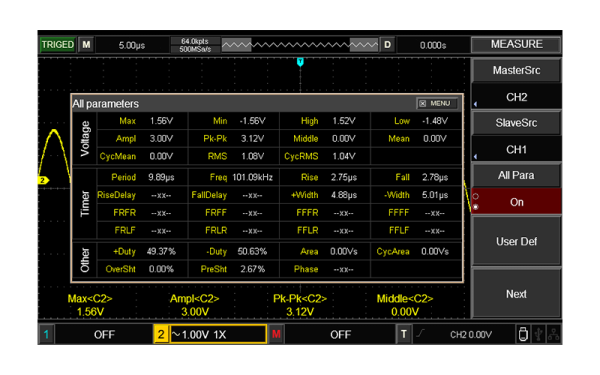
Task: Select the lower radio dot beside On
Action: 476,207
